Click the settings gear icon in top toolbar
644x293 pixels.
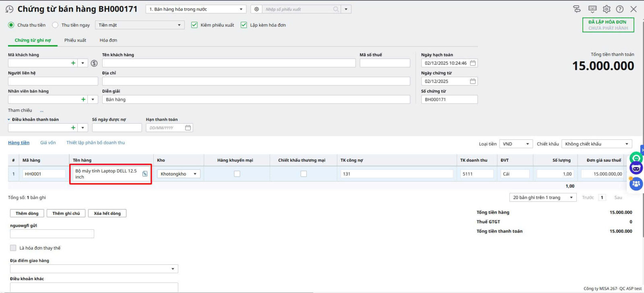pos(607,9)
